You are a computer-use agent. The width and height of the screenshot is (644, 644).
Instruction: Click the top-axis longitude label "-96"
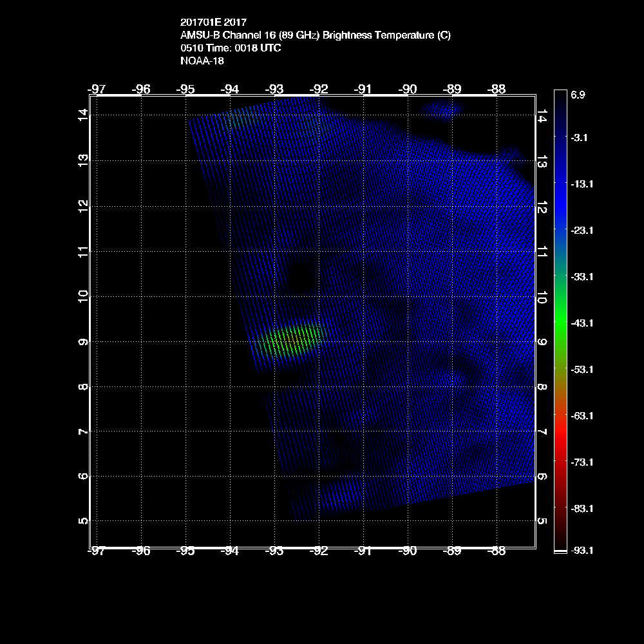coord(141,89)
